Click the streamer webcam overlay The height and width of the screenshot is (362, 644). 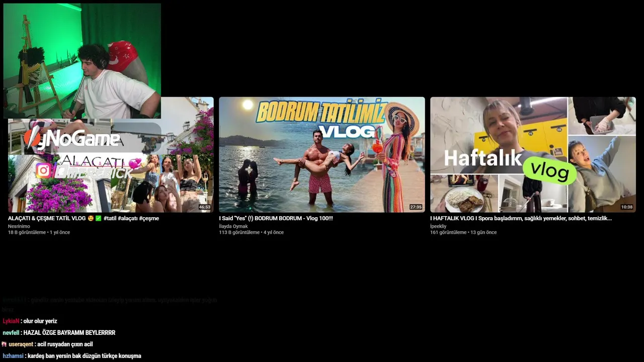82,61
